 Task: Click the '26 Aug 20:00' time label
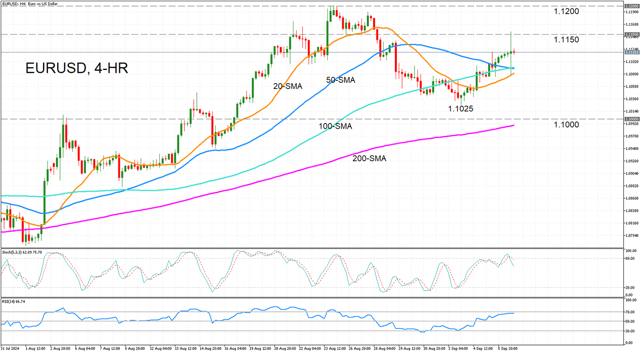360,349
